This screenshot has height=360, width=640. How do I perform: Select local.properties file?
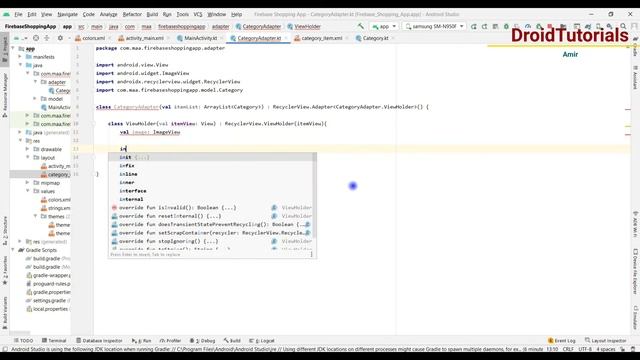[47, 309]
